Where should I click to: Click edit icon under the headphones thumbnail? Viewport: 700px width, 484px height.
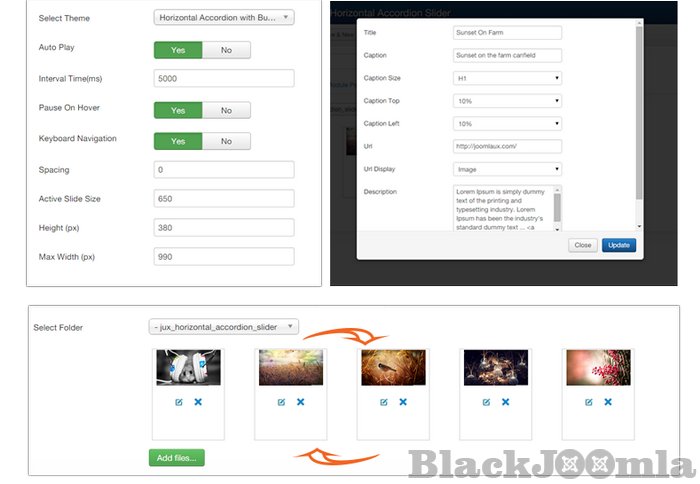click(x=179, y=402)
